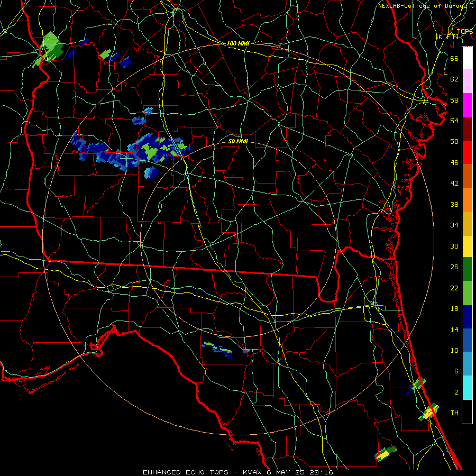Click the light blue legend swatch near 6
Image resolution: width=476 pixels, height=476 pixels.
point(467,364)
